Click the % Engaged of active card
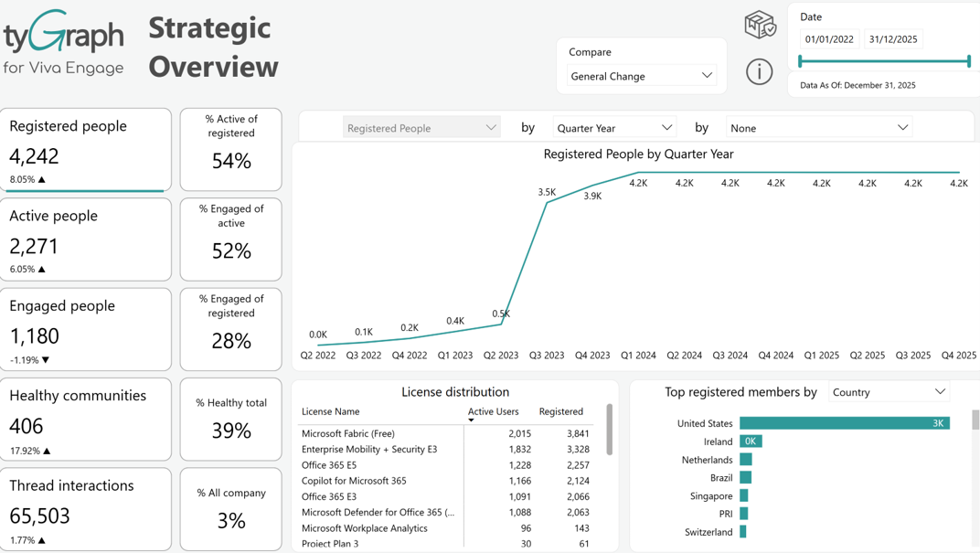980x553 pixels. coord(231,239)
